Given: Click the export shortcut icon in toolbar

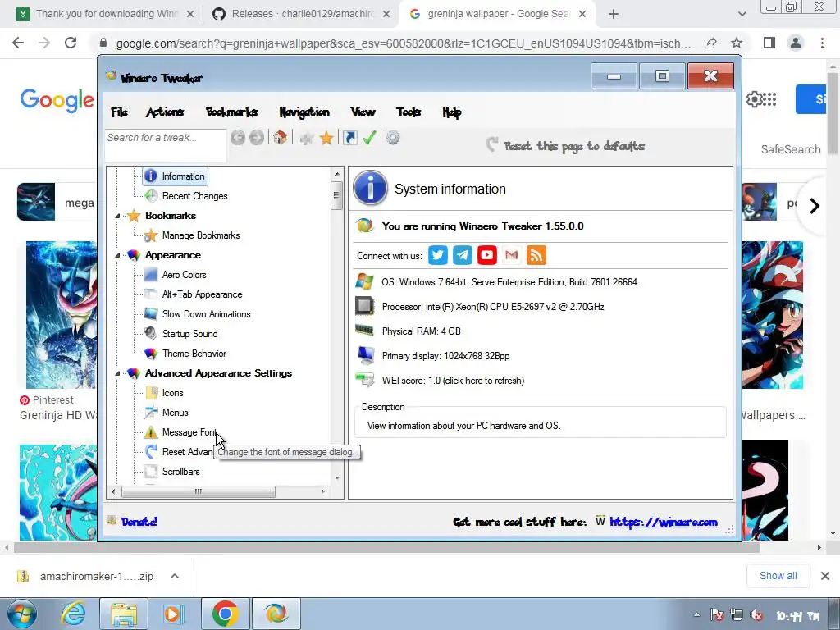Looking at the screenshot, I should click(349, 138).
